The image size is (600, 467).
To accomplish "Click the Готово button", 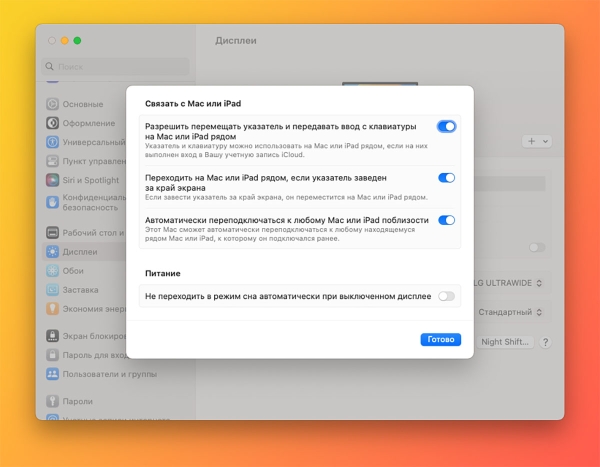I will pos(440,340).
